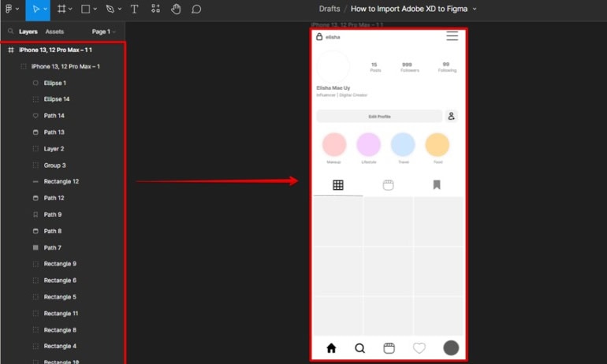Expand Pen tool options arrow
This screenshot has height=364, width=607.
[x=120, y=9]
